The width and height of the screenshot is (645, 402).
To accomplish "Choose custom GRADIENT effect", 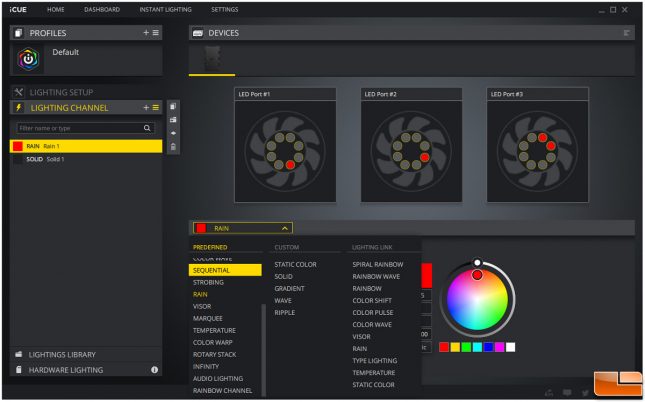I will click(x=290, y=288).
